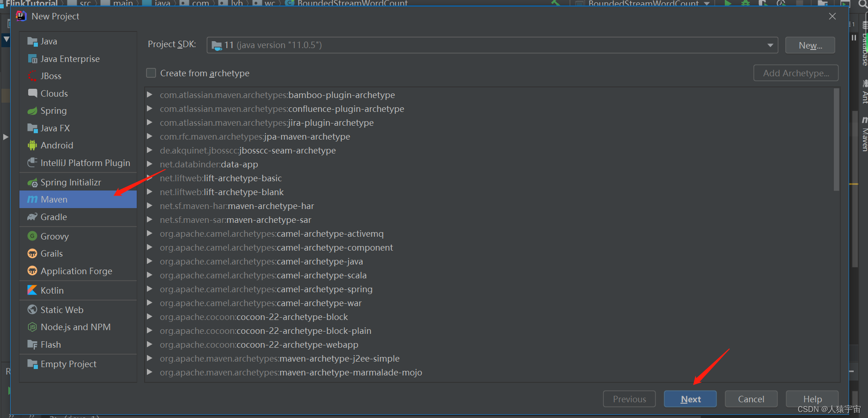The width and height of the screenshot is (868, 418).
Task: Select the JBoss icon
Action: [x=32, y=76]
